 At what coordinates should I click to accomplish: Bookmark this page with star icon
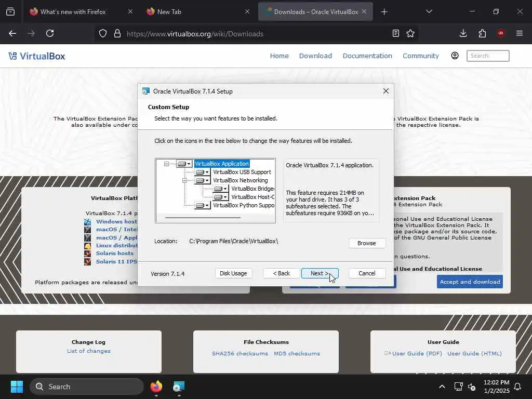pyautogui.click(x=410, y=34)
